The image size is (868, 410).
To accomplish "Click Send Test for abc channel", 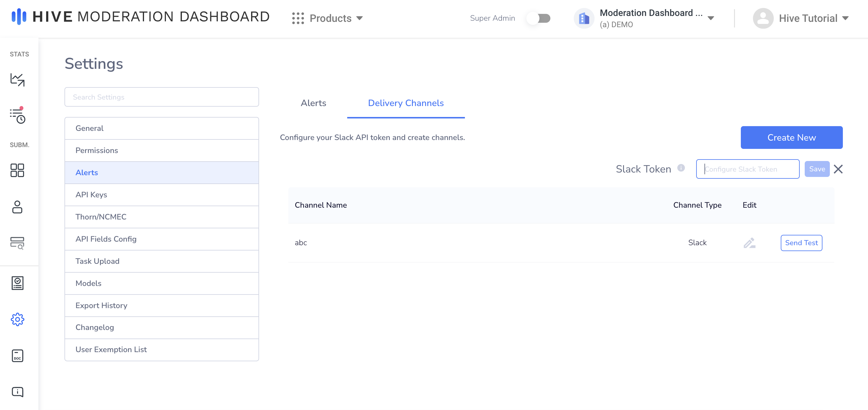I will (801, 243).
